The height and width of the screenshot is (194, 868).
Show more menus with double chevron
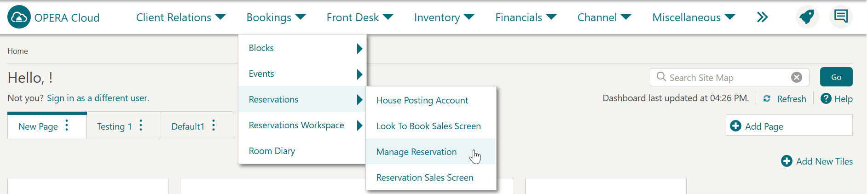[x=762, y=17]
